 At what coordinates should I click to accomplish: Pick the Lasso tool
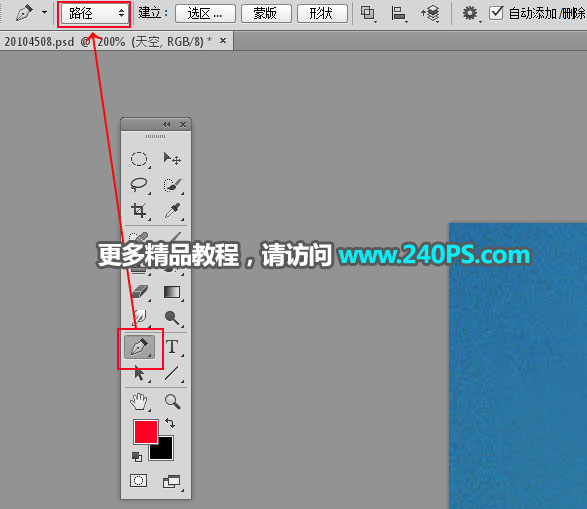[139, 185]
